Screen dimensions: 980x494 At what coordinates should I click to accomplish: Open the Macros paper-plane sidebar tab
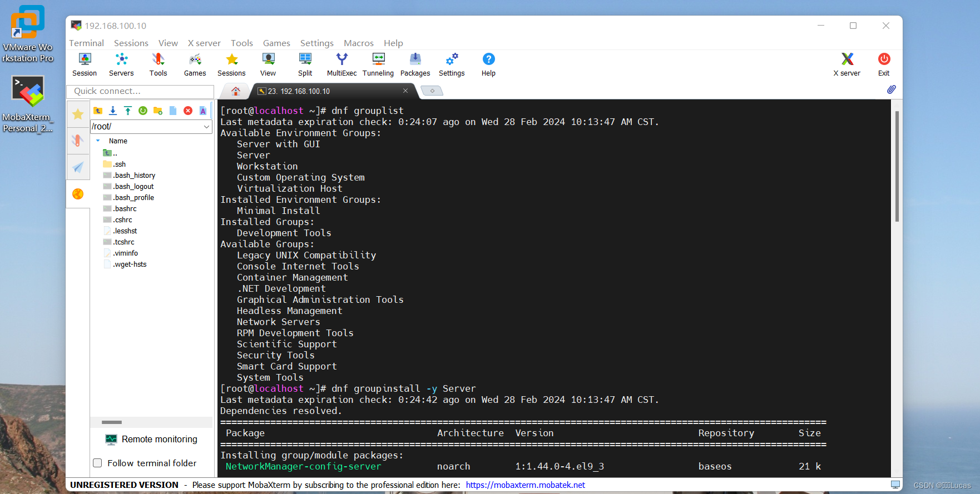(78, 167)
